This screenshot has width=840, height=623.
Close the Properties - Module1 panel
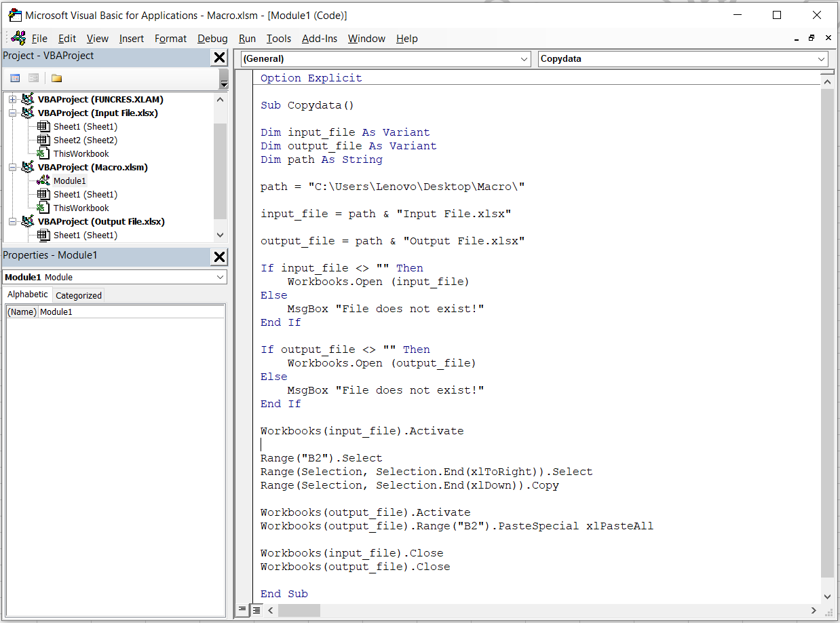pos(219,257)
